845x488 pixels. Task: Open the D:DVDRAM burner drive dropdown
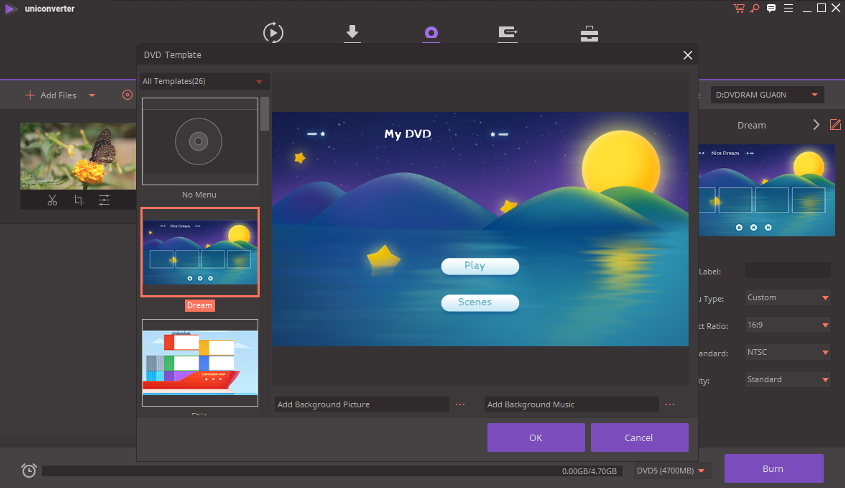tap(767, 95)
